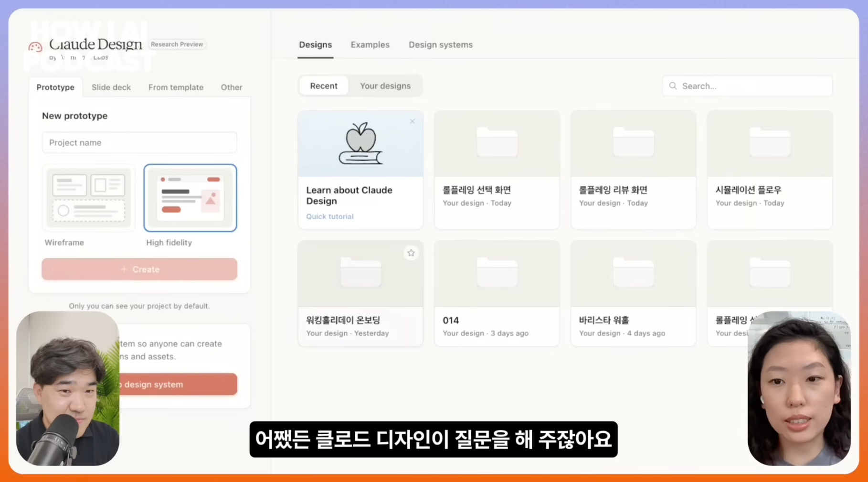Click 'Only you can see your project' note
This screenshot has height=482, width=868.
tap(139, 306)
